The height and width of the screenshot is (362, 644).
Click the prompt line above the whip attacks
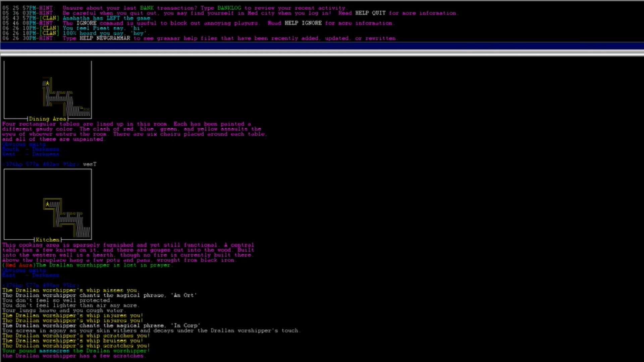tap(41, 285)
